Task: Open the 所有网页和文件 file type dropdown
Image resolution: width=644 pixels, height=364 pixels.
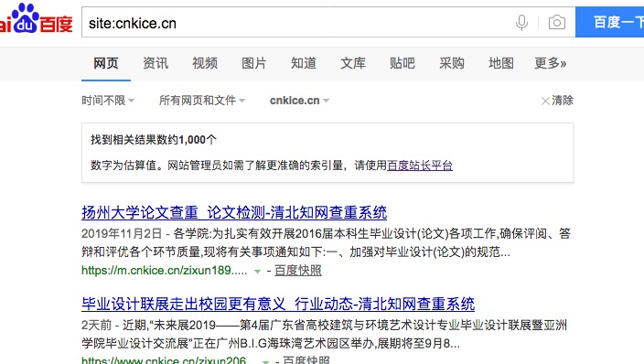Action: (202, 101)
